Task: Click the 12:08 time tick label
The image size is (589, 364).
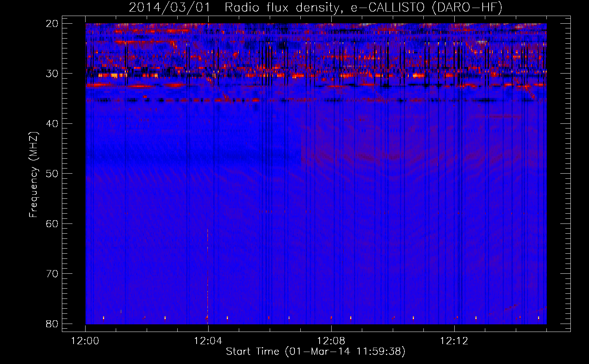Action: pyautogui.click(x=331, y=341)
